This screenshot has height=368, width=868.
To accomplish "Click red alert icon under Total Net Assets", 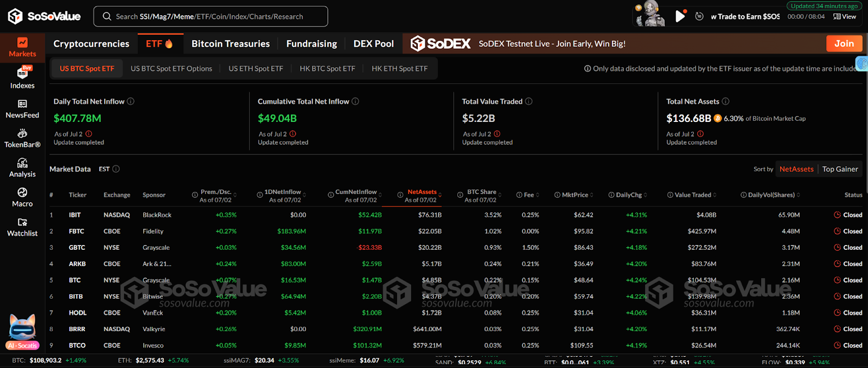I will tap(700, 134).
